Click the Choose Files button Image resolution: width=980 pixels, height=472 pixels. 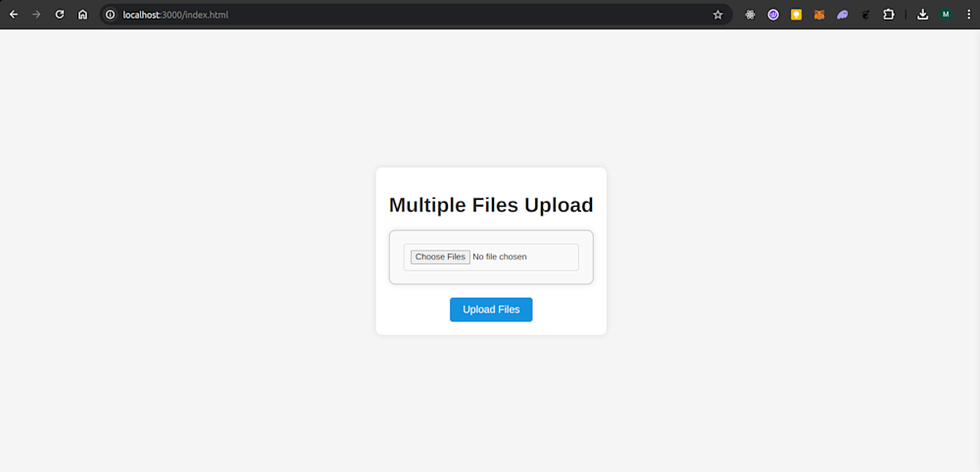440,257
